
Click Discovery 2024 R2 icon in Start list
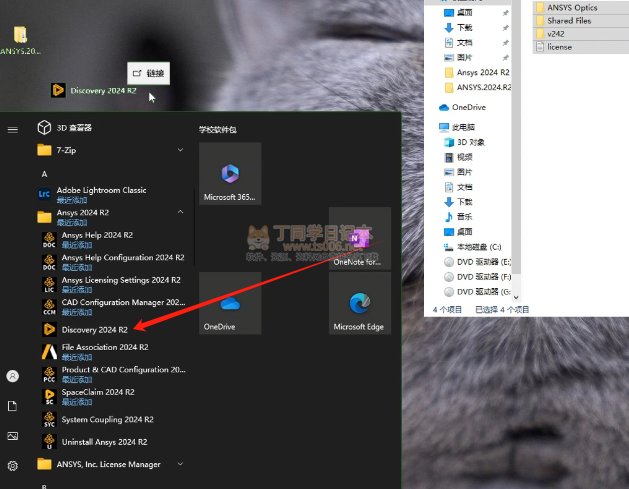(x=49, y=329)
